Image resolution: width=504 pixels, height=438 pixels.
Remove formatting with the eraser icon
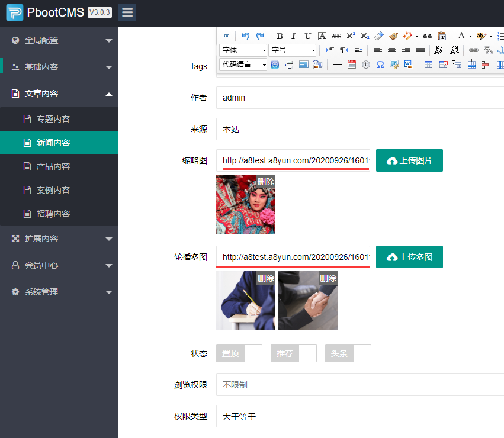click(378, 35)
